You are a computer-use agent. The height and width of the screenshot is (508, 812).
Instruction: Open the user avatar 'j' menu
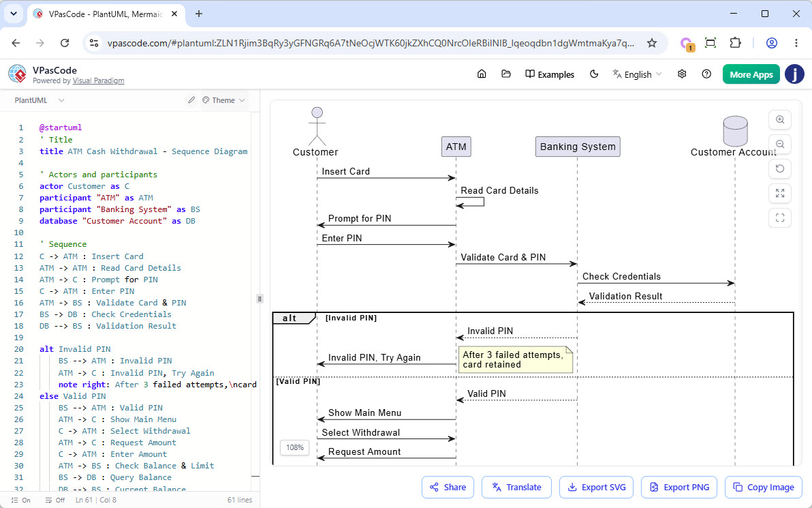794,74
